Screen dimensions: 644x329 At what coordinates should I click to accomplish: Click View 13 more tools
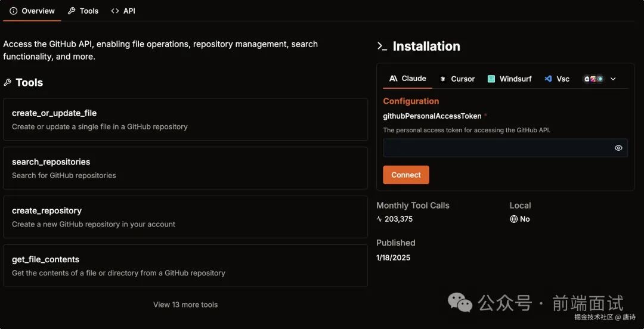185,305
